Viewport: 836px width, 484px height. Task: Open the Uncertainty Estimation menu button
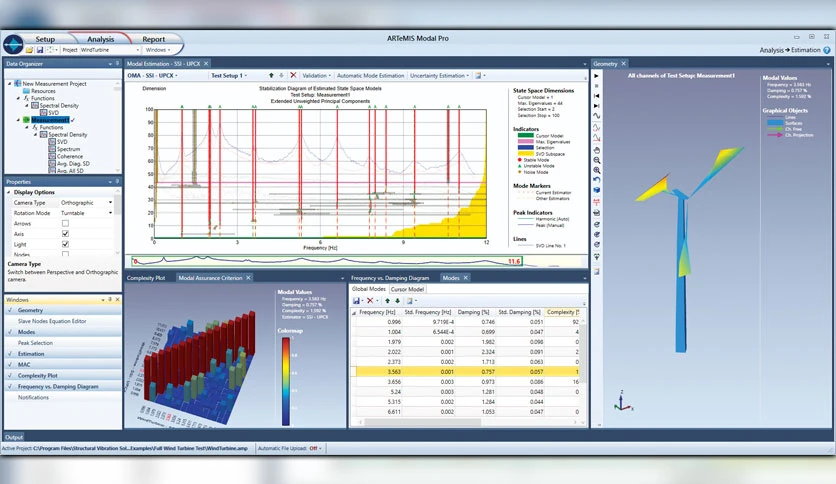click(x=439, y=76)
